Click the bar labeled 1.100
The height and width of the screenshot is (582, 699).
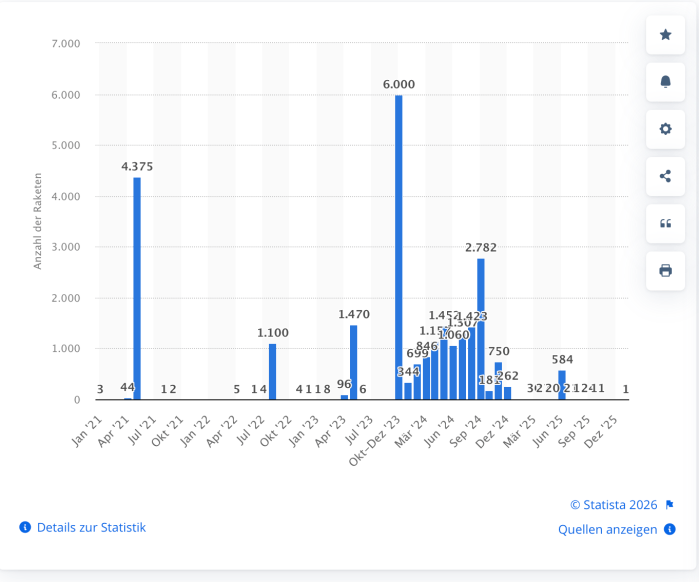point(272,372)
